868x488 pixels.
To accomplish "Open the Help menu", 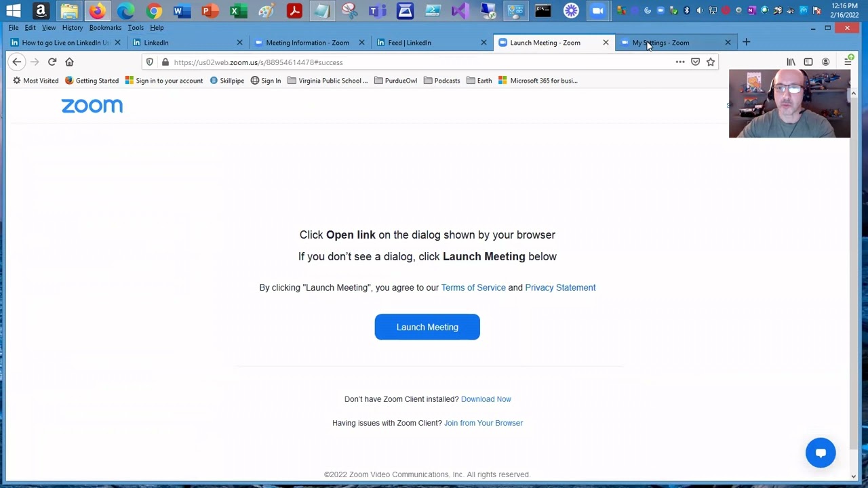I will coord(157,28).
